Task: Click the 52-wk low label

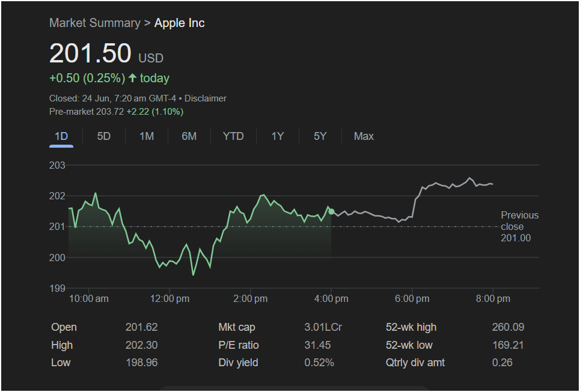Action: click(409, 345)
